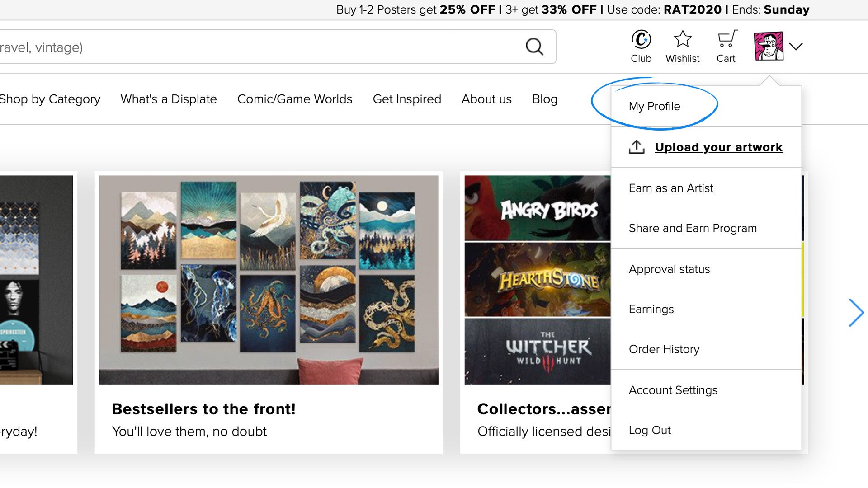Click the RAT2020 promo code banner
The height and width of the screenshot is (488, 868).
(x=573, y=9)
